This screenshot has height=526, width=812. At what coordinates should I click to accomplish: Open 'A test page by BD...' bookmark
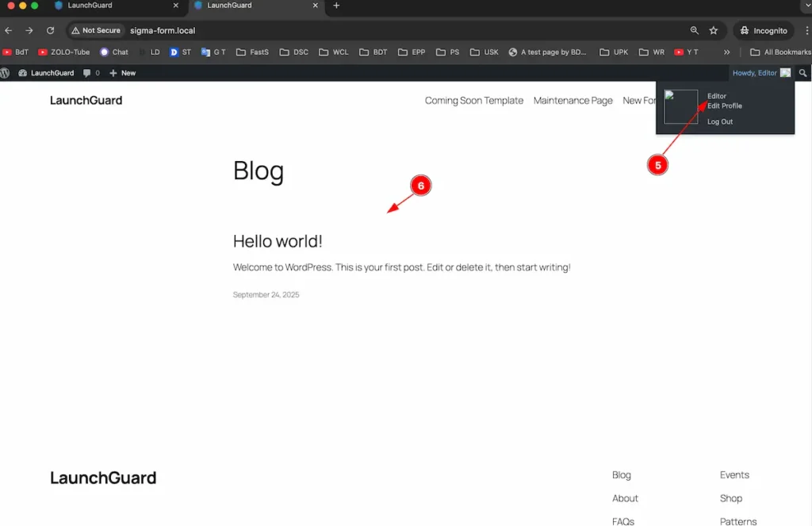coord(548,52)
